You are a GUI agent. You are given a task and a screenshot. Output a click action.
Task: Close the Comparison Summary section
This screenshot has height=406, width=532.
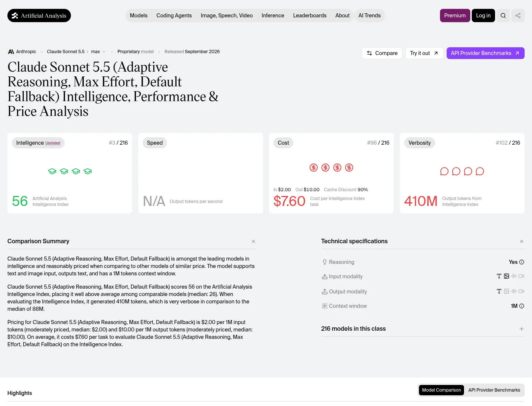click(253, 241)
